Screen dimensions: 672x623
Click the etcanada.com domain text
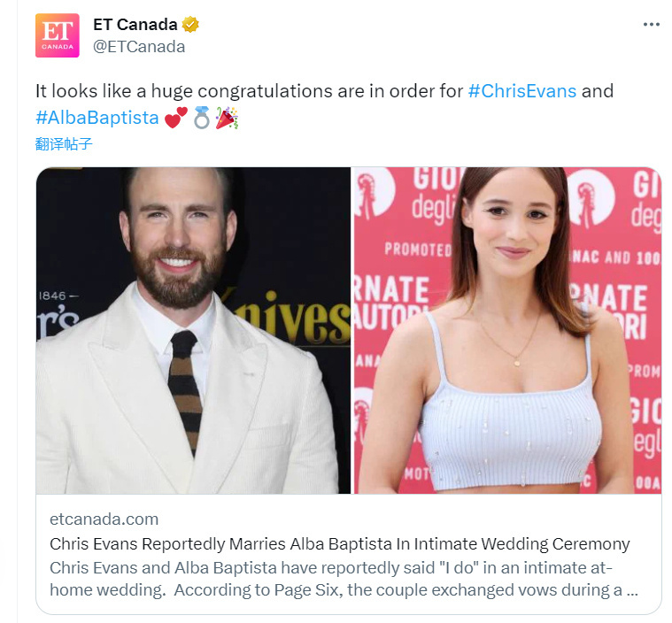pos(104,519)
